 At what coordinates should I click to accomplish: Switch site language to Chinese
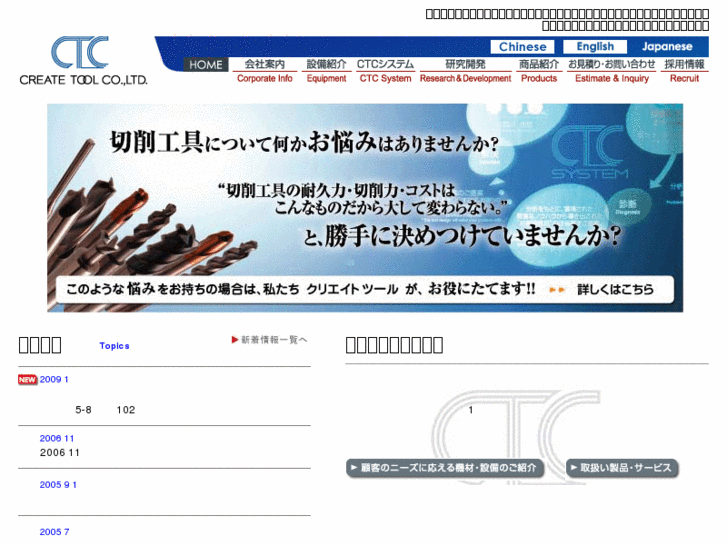point(523,47)
